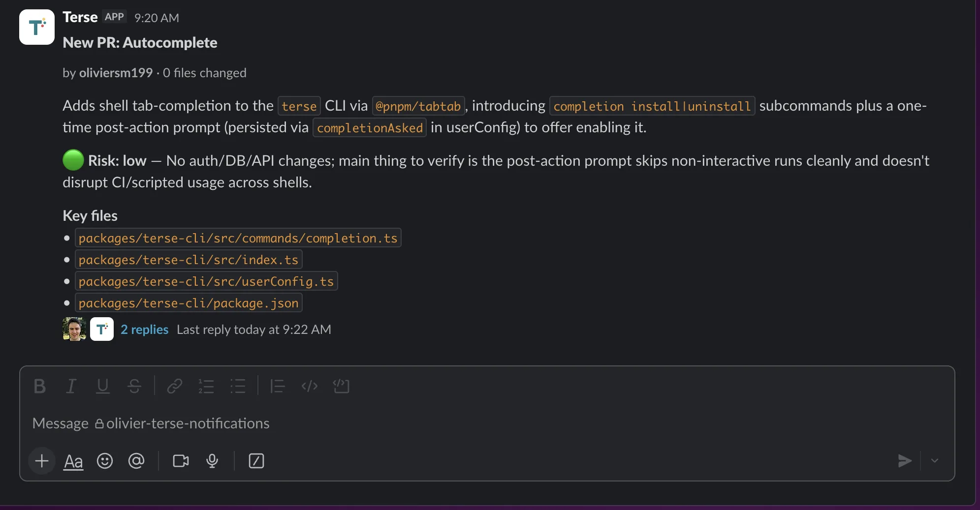
Task: Click the completionAsked code snippet
Action: click(370, 128)
